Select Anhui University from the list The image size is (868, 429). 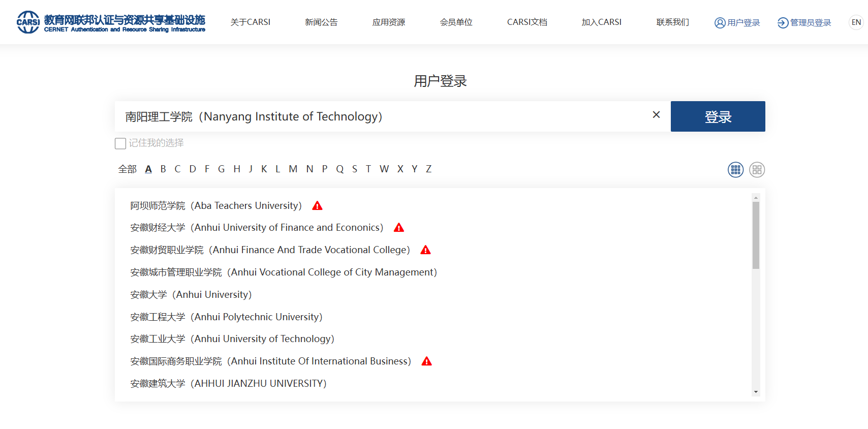tap(191, 295)
